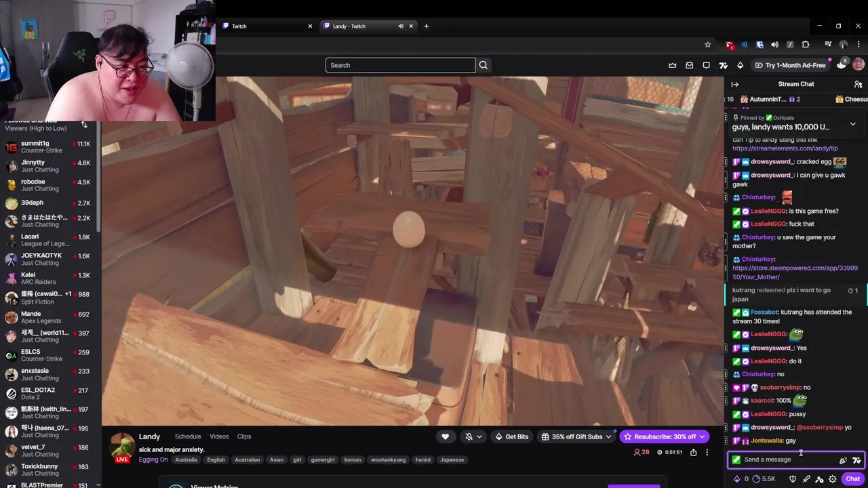Image resolution: width=868 pixels, height=488 pixels.
Task: Open emote picker in message box
Action: pyautogui.click(x=843, y=460)
